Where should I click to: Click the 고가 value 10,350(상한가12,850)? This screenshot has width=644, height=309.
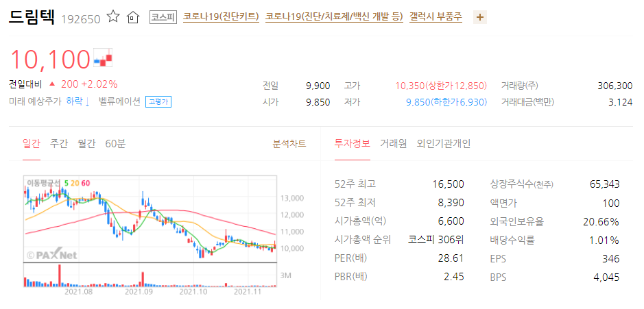[441, 86]
